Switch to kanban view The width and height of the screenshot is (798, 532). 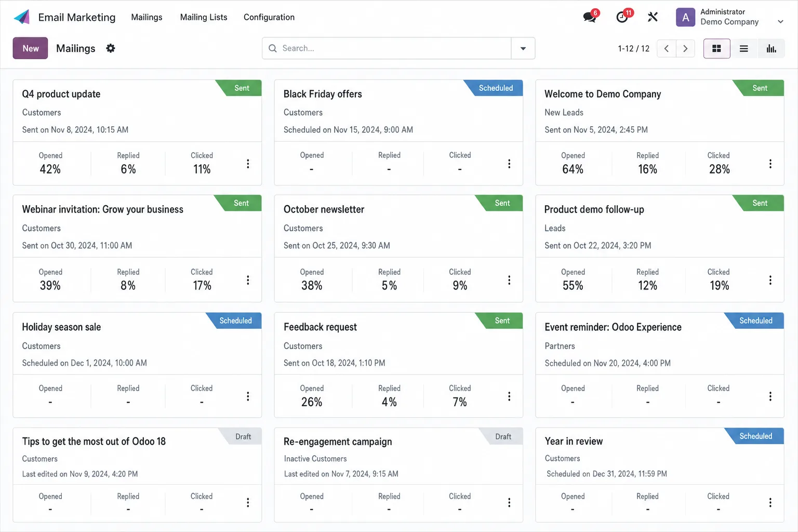[x=717, y=48]
